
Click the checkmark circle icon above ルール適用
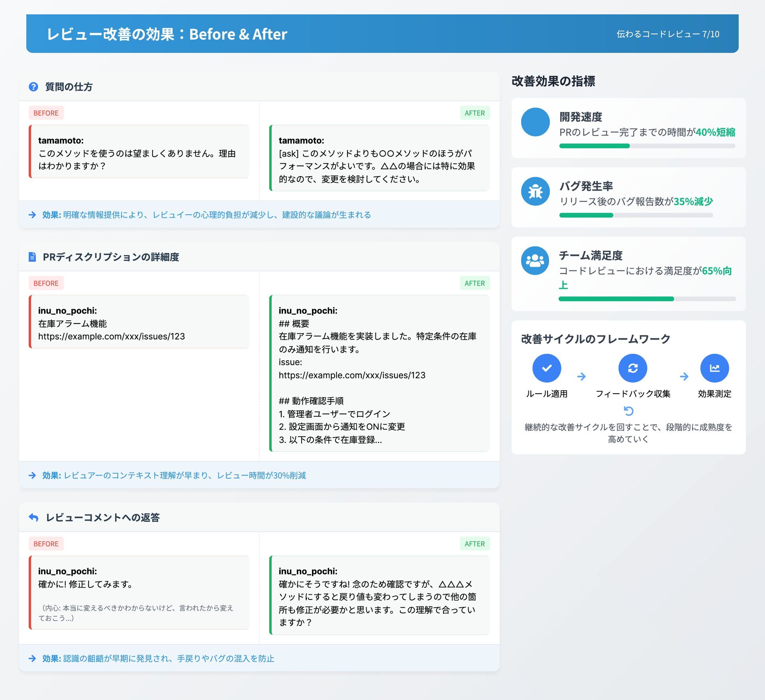pos(547,368)
